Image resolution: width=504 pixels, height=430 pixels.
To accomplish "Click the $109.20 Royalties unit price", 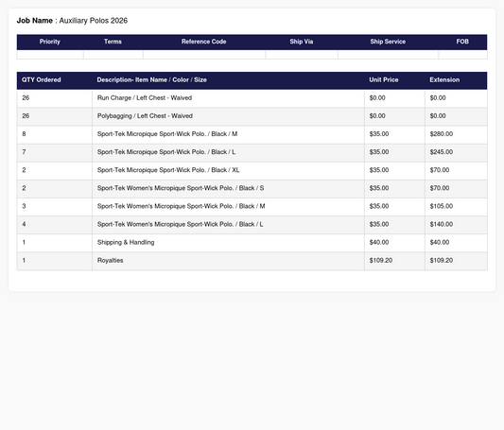I will click(x=381, y=261).
